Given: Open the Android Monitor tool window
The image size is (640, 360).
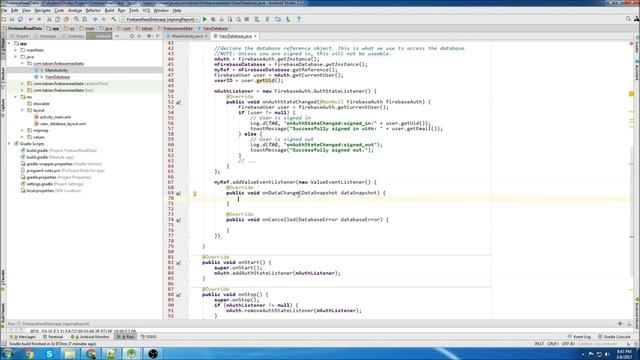Looking at the screenshot, I should tap(90, 337).
